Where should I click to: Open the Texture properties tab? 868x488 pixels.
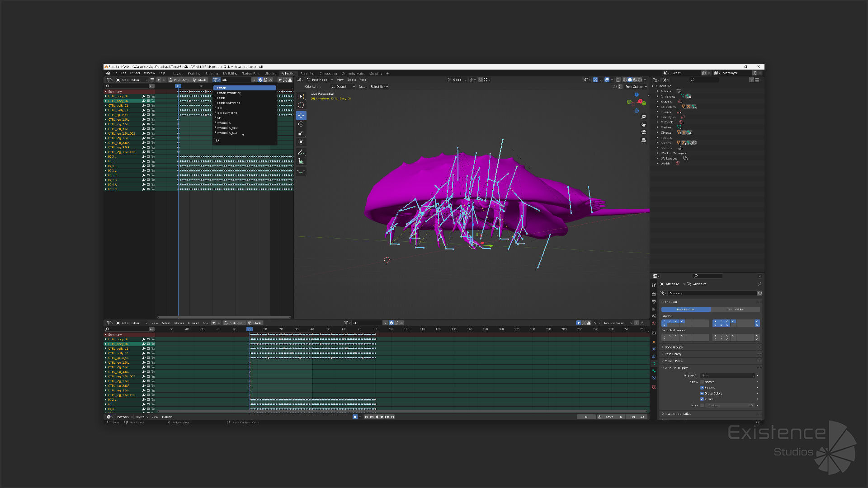(654, 387)
